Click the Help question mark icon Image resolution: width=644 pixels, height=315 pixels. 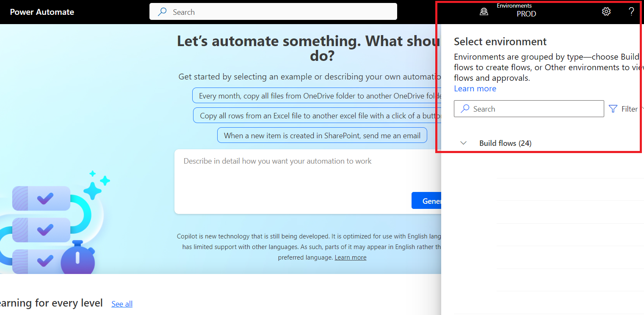631,11
